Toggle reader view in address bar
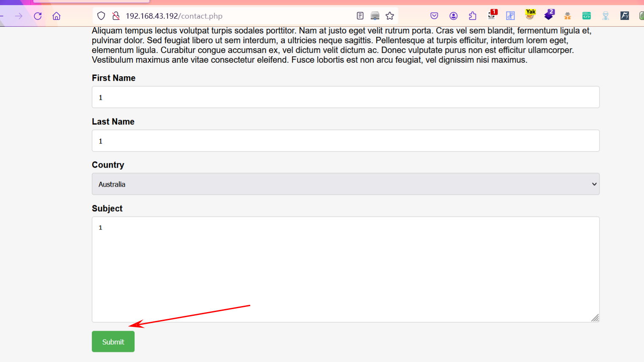Viewport: 644px width, 362px height. (360, 16)
